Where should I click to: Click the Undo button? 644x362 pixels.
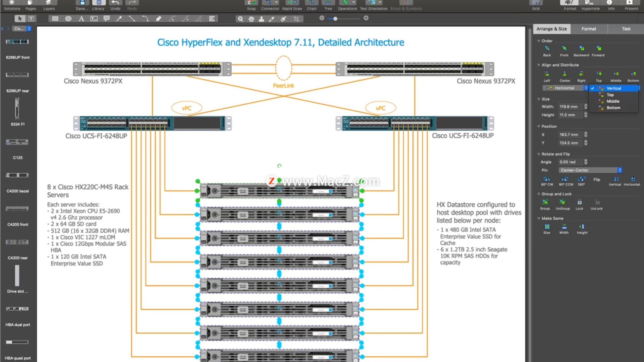115,5
